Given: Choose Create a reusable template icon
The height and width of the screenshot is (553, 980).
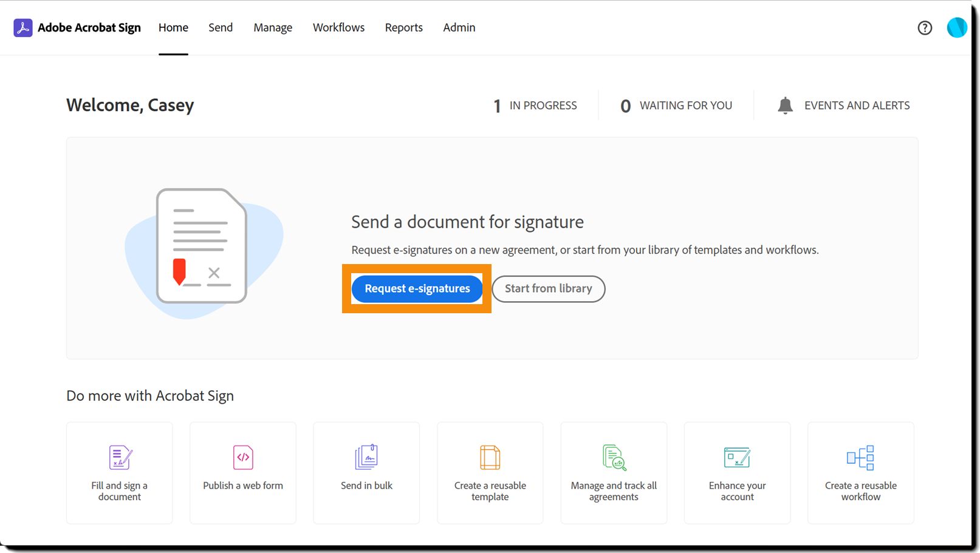Looking at the screenshot, I should click(490, 458).
